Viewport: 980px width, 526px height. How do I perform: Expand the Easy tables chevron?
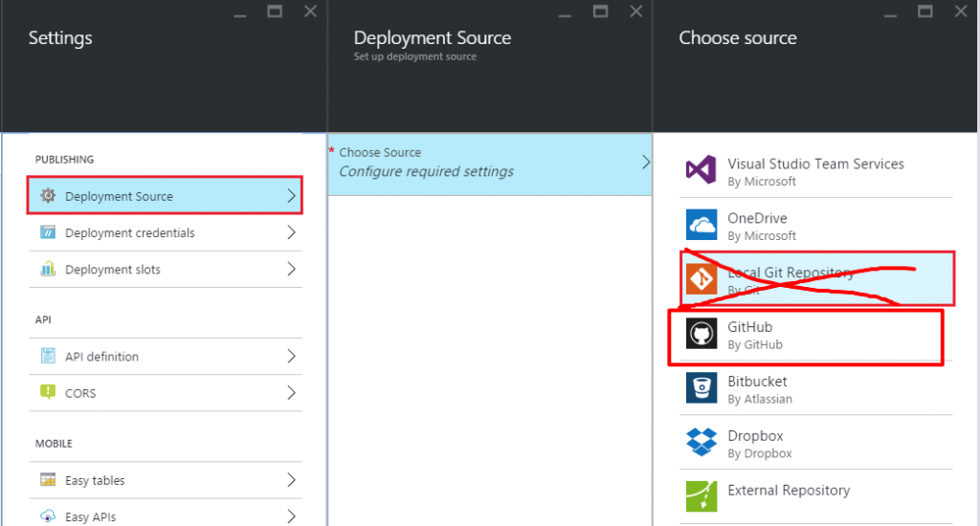click(x=291, y=480)
